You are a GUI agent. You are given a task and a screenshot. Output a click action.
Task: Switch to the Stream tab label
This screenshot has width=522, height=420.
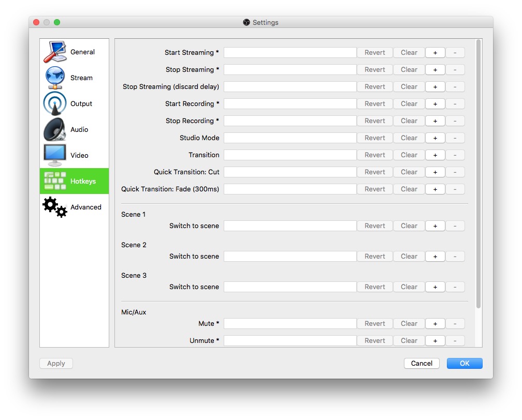[82, 78]
